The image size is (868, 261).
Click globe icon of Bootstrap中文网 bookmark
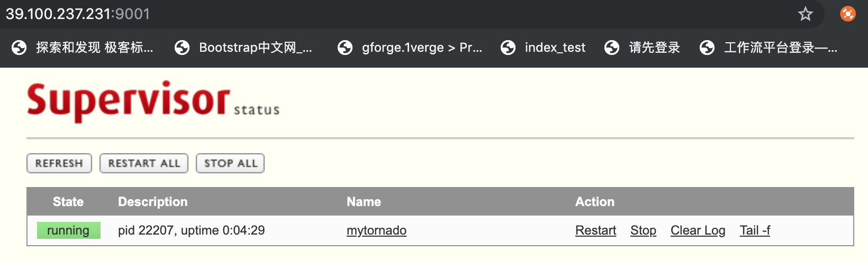click(182, 48)
